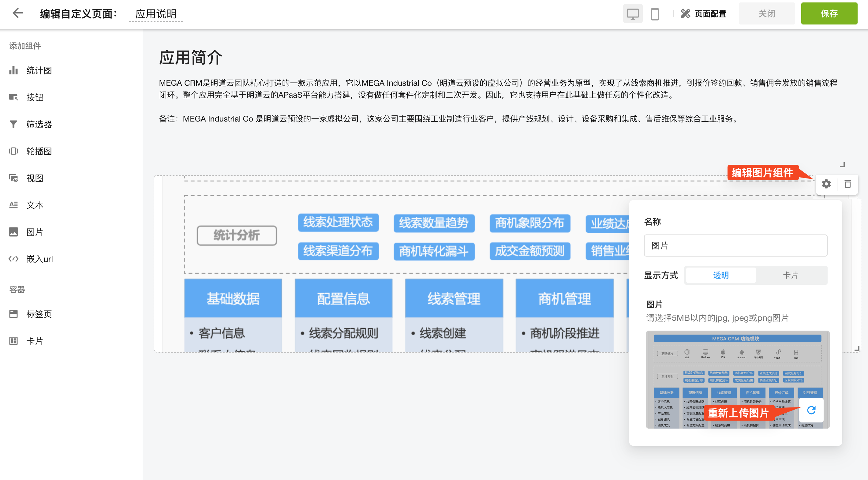
Task: Click the 筛选器 funnel icon
Action: tap(13, 124)
